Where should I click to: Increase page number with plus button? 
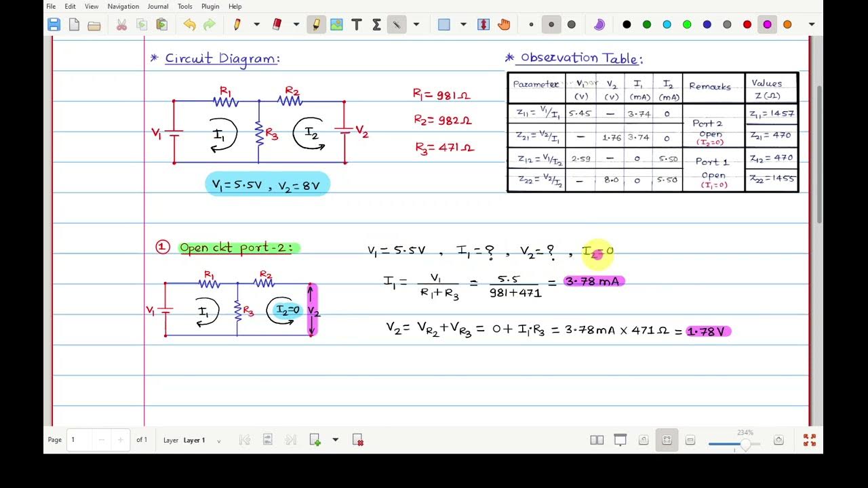[x=121, y=440]
